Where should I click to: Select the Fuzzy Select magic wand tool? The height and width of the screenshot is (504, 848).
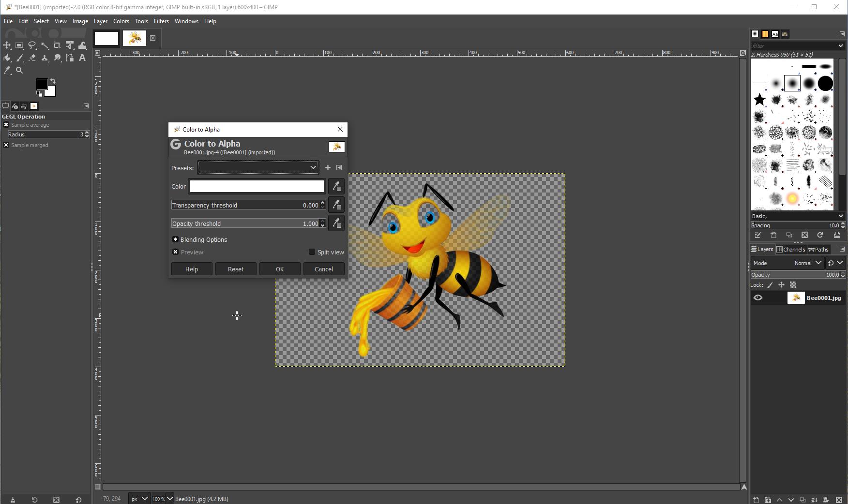click(x=45, y=45)
